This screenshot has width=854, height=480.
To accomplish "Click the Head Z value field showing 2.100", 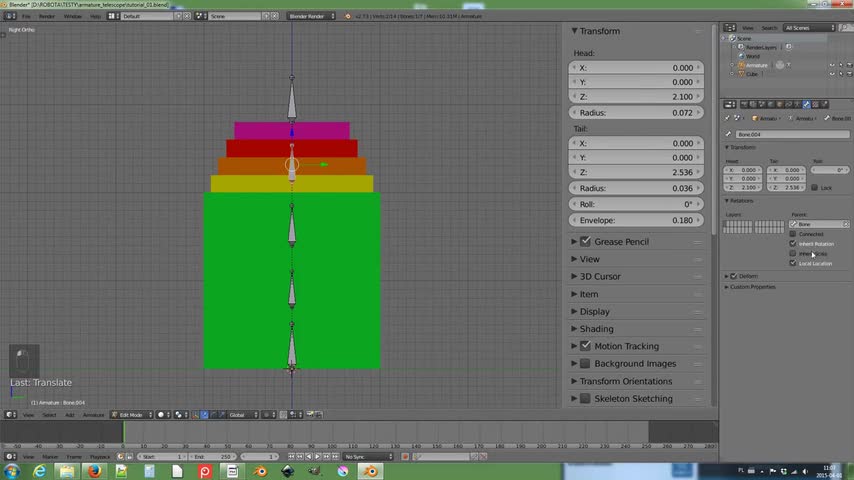I will [636, 96].
